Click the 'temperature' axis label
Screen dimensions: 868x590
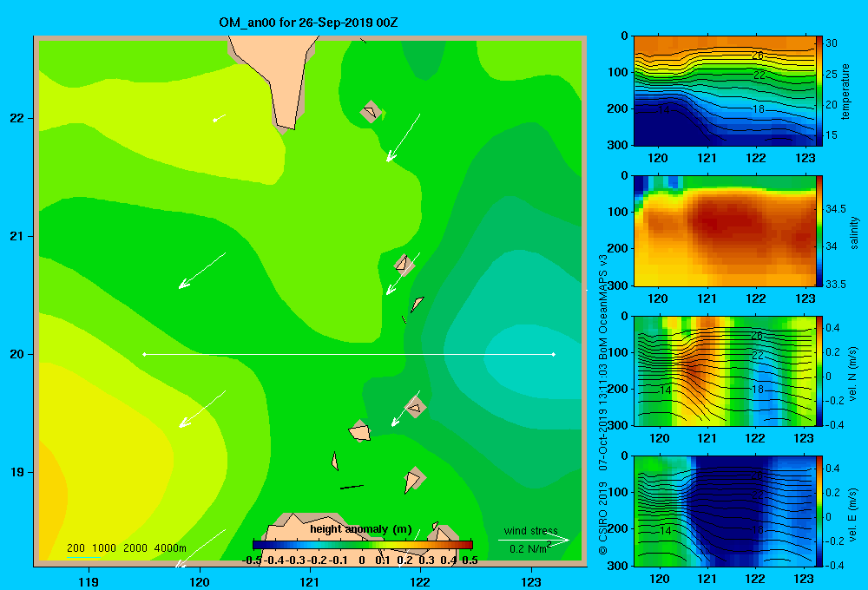tap(845, 91)
